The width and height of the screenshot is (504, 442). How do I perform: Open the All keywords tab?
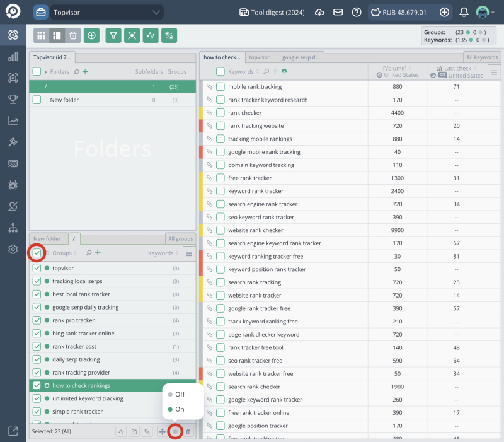(482, 57)
